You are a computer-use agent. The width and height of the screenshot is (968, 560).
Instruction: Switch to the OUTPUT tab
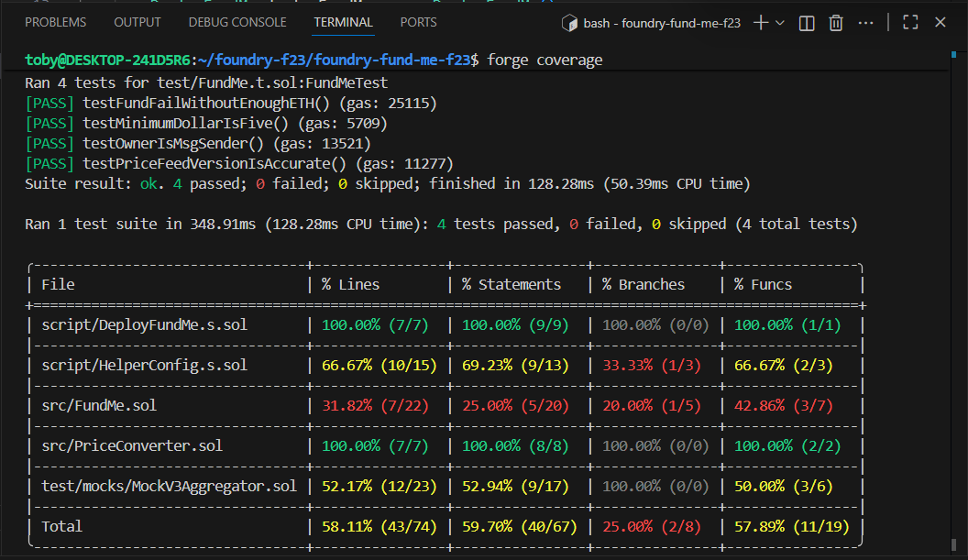[137, 22]
